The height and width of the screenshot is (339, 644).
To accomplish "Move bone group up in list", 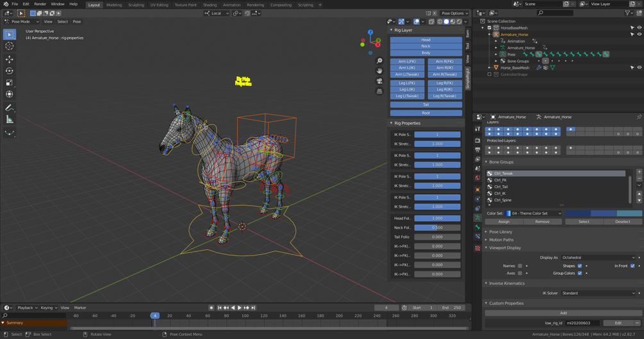I will (639, 194).
